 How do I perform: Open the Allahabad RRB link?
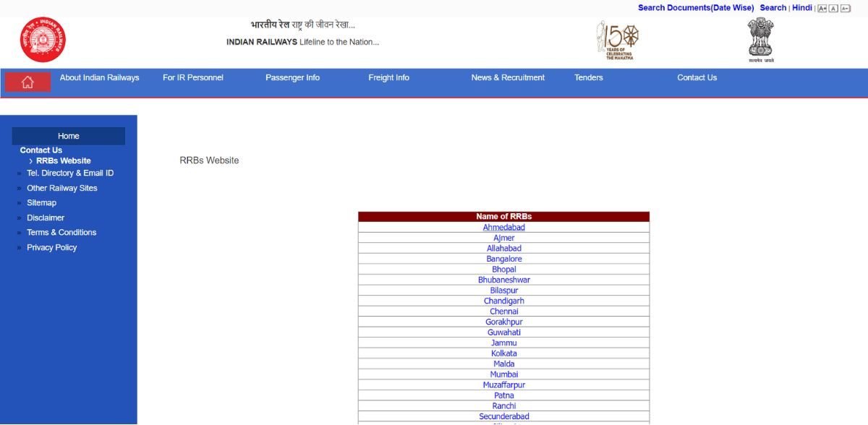pos(504,249)
